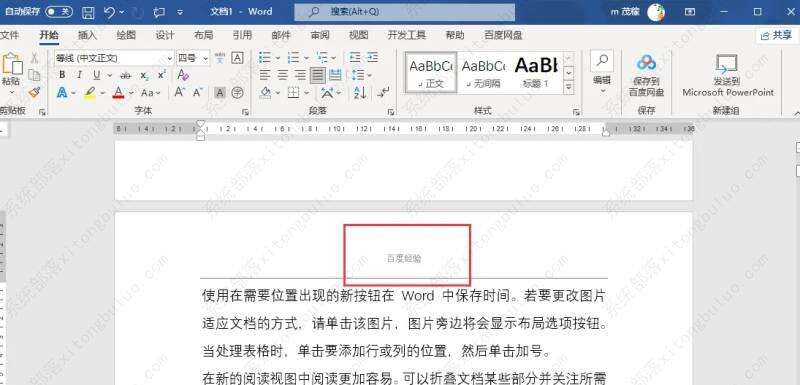
Task: Click the Clear All Formatting icon
Action: [183, 75]
